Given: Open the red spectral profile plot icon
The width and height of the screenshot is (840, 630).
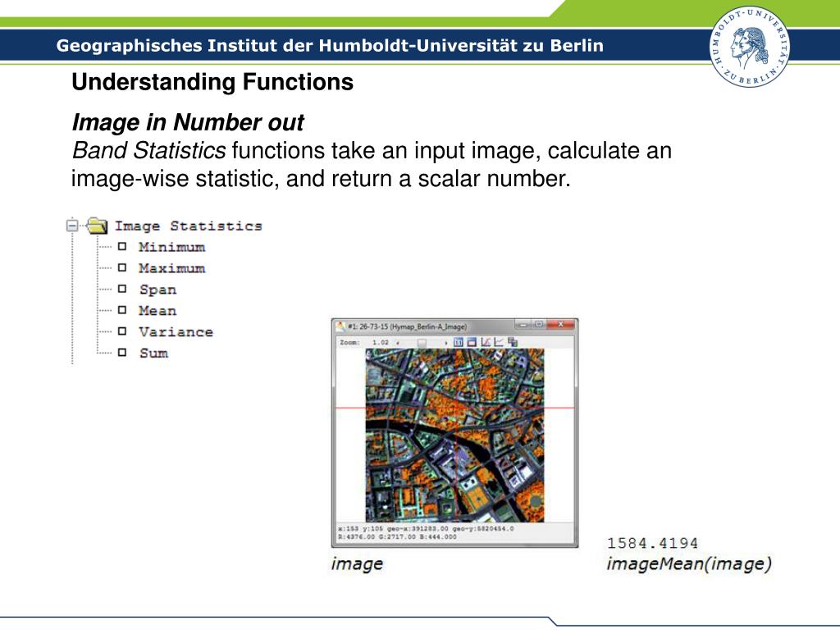Looking at the screenshot, I should tap(486, 341).
